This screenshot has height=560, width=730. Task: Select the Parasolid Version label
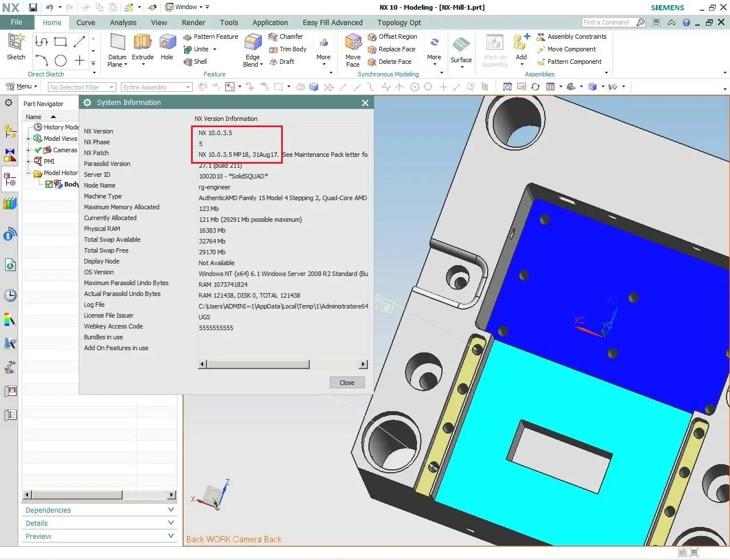pyautogui.click(x=107, y=164)
